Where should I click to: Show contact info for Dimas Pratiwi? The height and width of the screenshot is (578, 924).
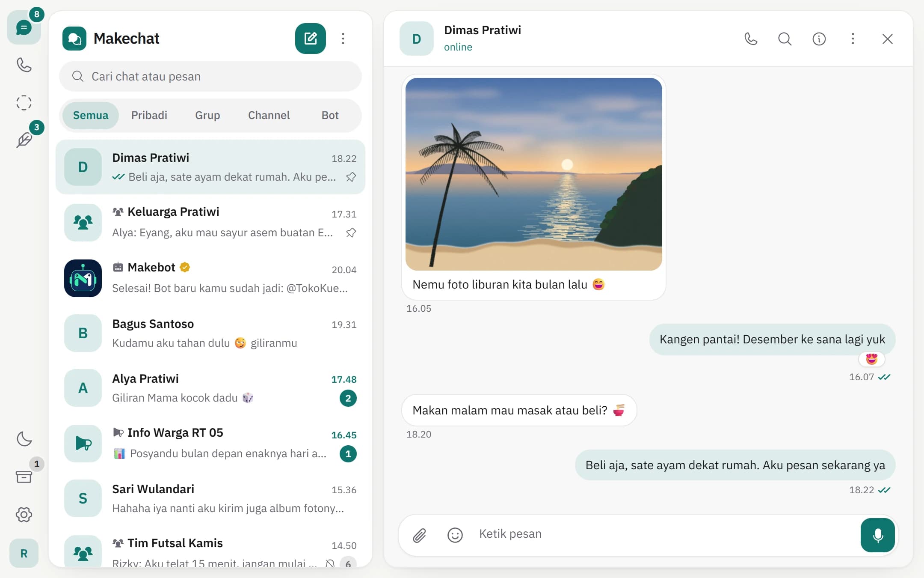[819, 39]
